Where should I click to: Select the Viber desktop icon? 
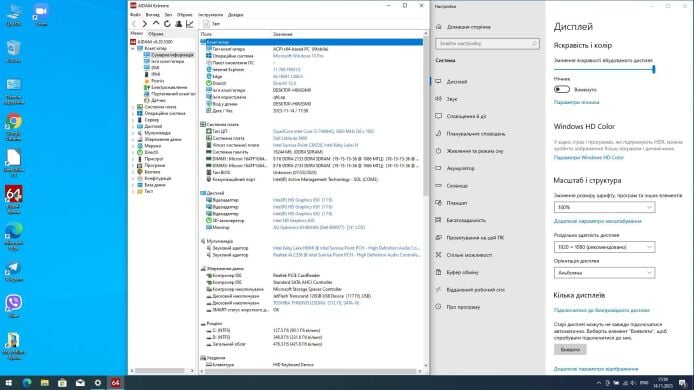pos(14,307)
